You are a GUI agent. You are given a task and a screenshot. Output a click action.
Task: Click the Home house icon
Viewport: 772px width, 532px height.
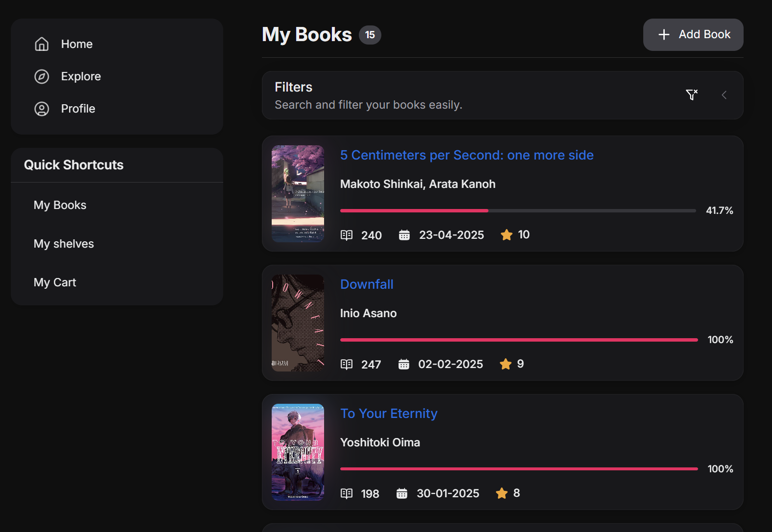click(42, 44)
